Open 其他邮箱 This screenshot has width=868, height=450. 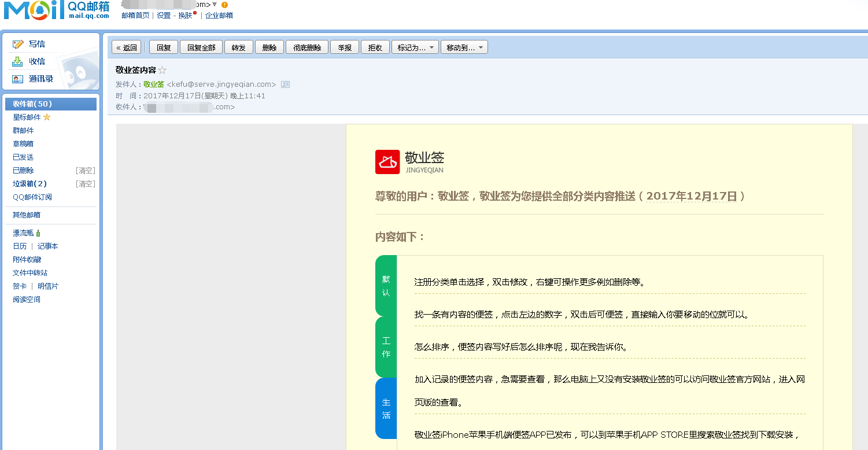tap(27, 215)
